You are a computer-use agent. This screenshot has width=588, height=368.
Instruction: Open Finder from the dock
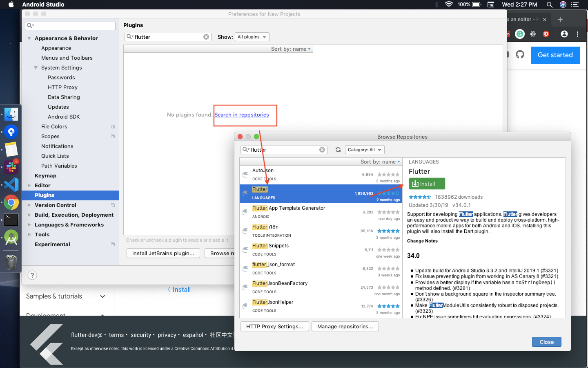pyautogui.click(x=11, y=114)
